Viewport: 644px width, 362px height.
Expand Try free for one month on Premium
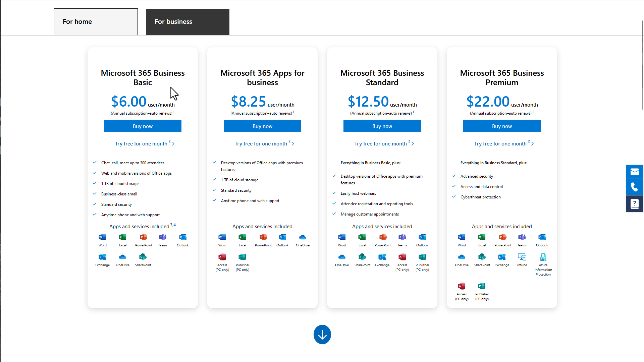click(x=502, y=143)
